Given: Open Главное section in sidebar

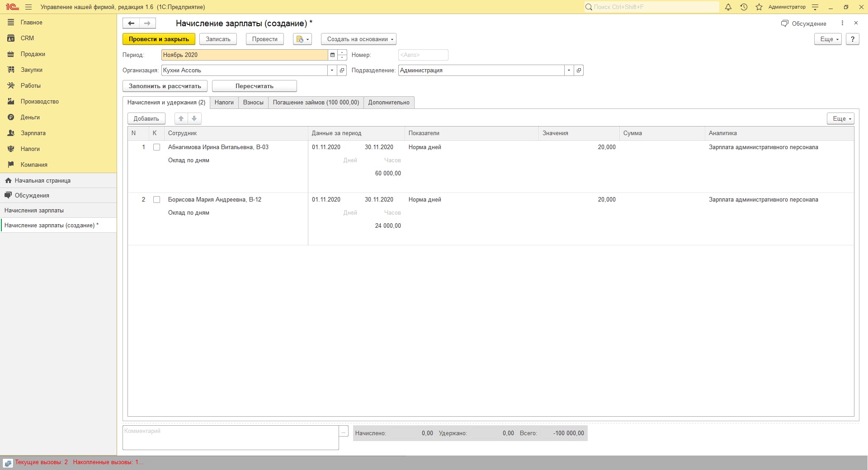Looking at the screenshot, I should 58,23.
